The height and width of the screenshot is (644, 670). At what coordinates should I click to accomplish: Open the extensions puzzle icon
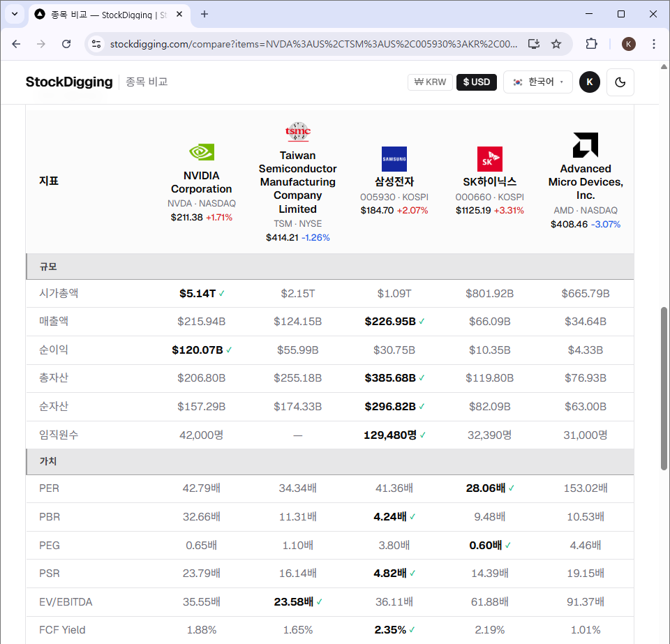[591, 44]
